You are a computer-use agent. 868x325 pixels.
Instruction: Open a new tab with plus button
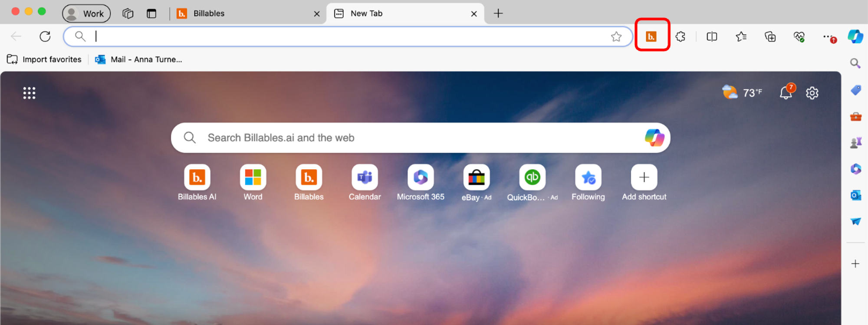(x=498, y=13)
